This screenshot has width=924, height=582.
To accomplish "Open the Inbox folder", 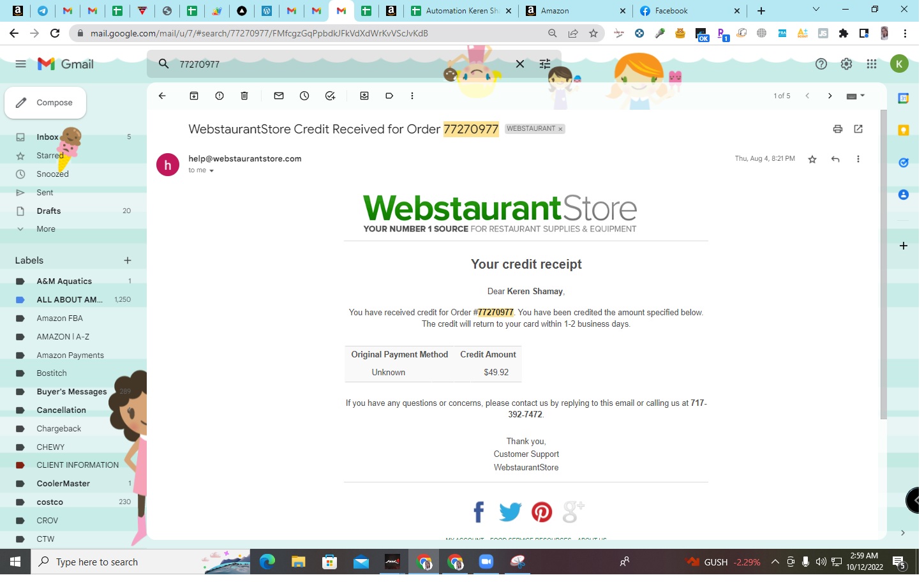I will point(47,138).
